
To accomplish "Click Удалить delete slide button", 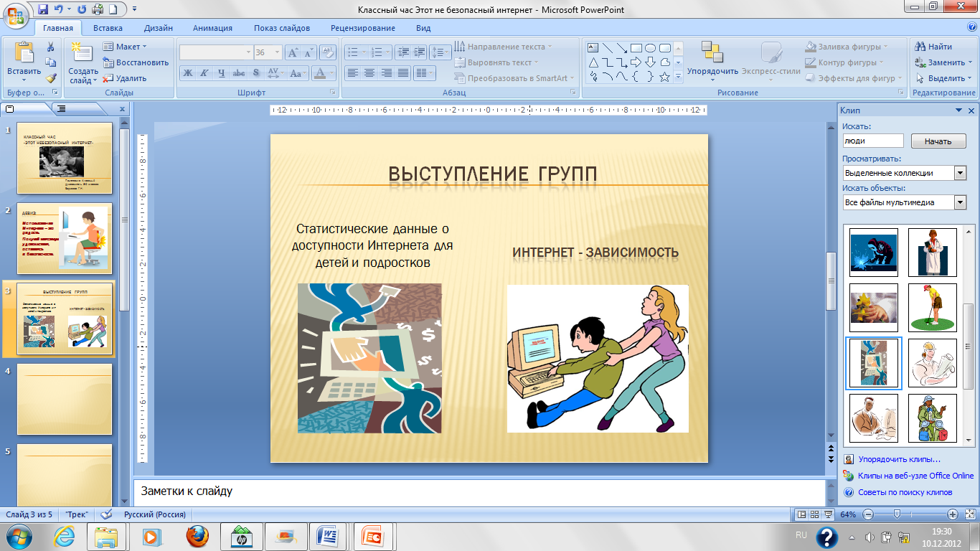I will point(124,78).
